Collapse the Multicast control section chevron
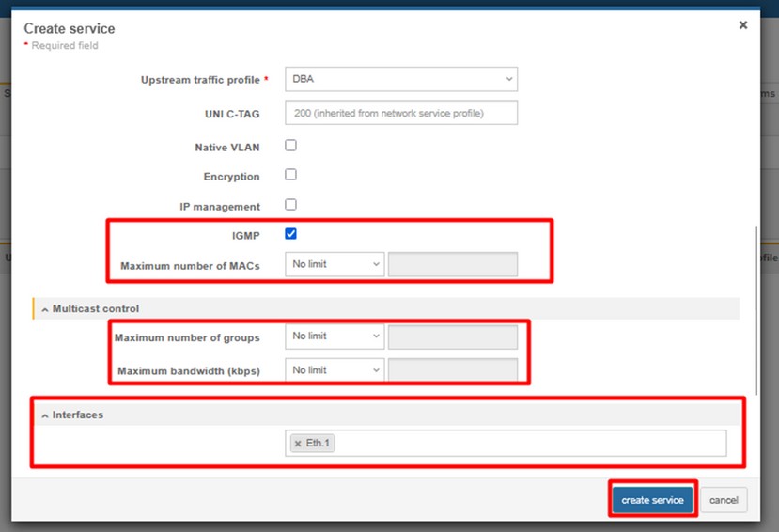Viewport: 779px width, 532px height. click(x=45, y=309)
